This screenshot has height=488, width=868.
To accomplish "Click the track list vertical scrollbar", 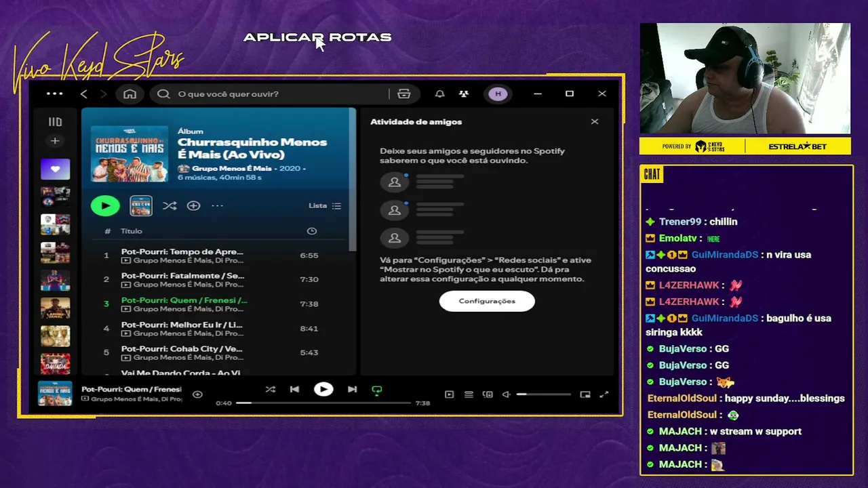I will [353, 180].
